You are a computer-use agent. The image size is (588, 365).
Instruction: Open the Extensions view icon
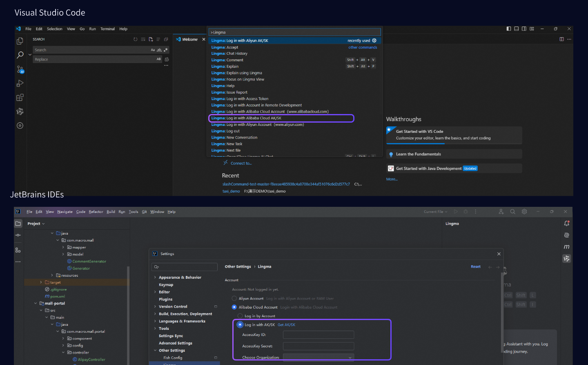pyautogui.click(x=20, y=98)
